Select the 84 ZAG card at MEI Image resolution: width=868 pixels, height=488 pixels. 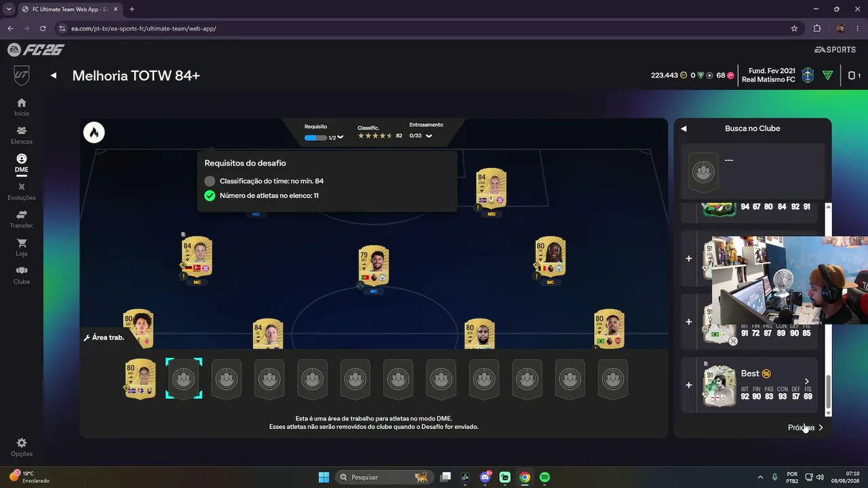[492, 187]
